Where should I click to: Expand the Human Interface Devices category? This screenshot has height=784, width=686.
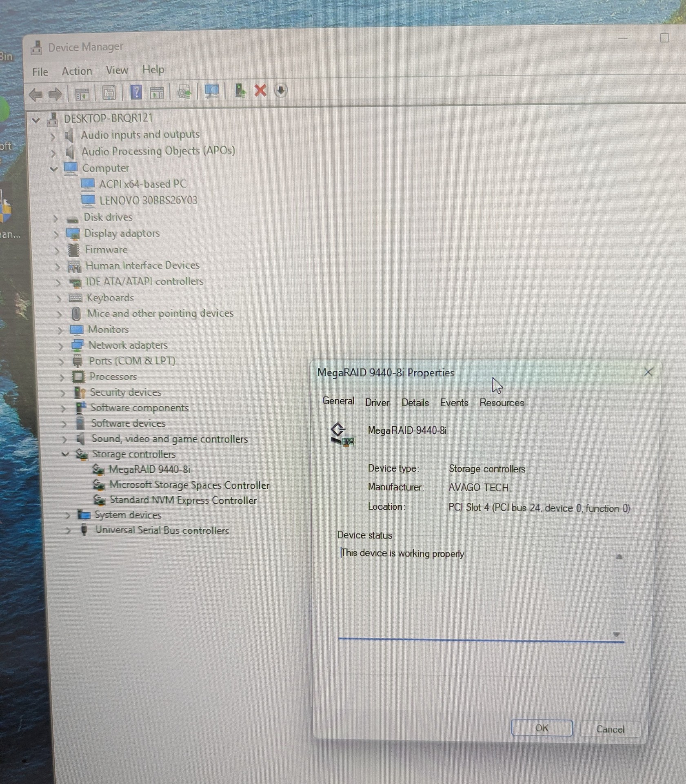pos(57,267)
